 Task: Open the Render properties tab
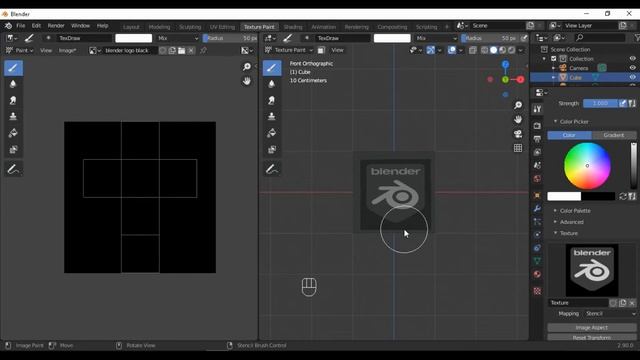click(x=537, y=126)
